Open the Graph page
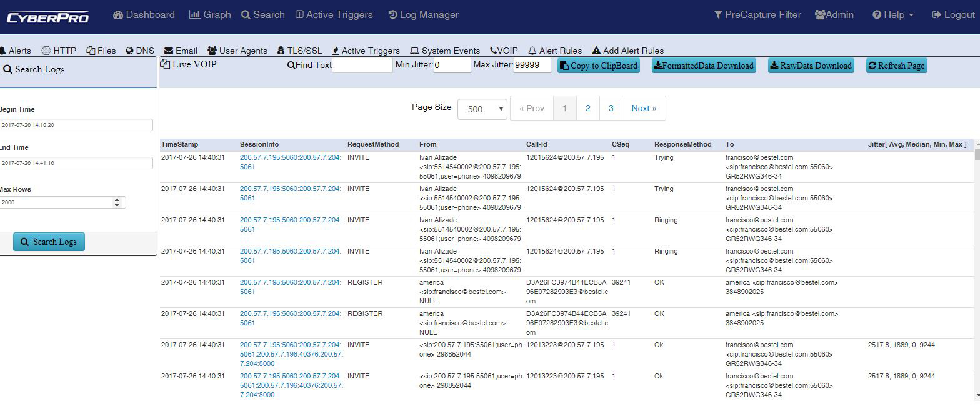 click(210, 14)
